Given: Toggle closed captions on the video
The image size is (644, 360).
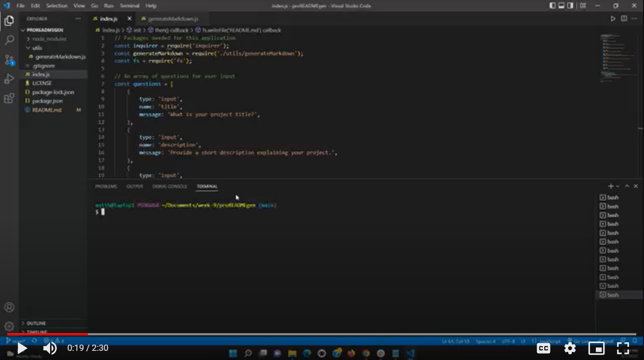Looking at the screenshot, I should click(543, 348).
